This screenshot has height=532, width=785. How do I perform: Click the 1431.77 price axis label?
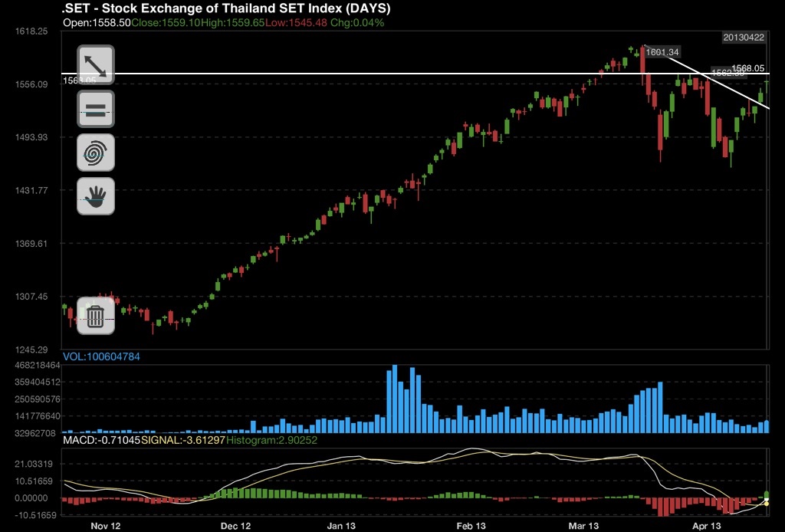pos(31,190)
